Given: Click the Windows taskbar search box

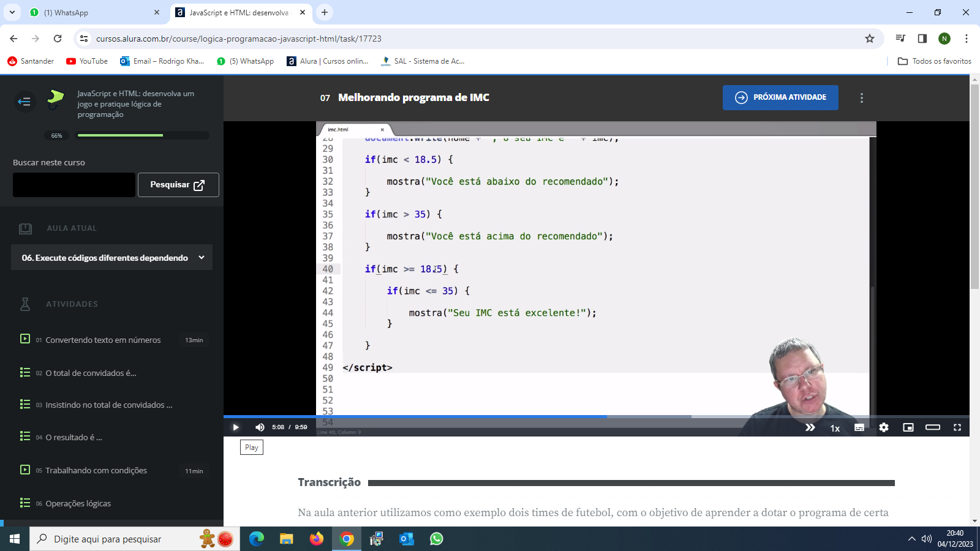Looking at the screenshot, I should tap(135, 539).
